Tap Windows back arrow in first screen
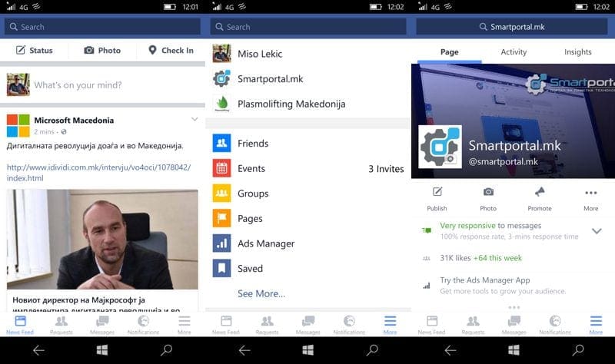 (x=38, y=350)
